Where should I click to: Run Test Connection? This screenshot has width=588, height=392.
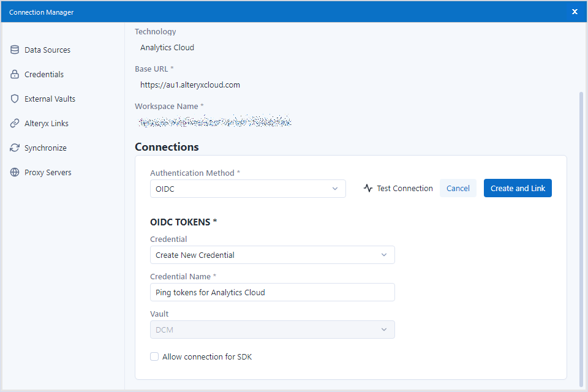click(398, 188)
